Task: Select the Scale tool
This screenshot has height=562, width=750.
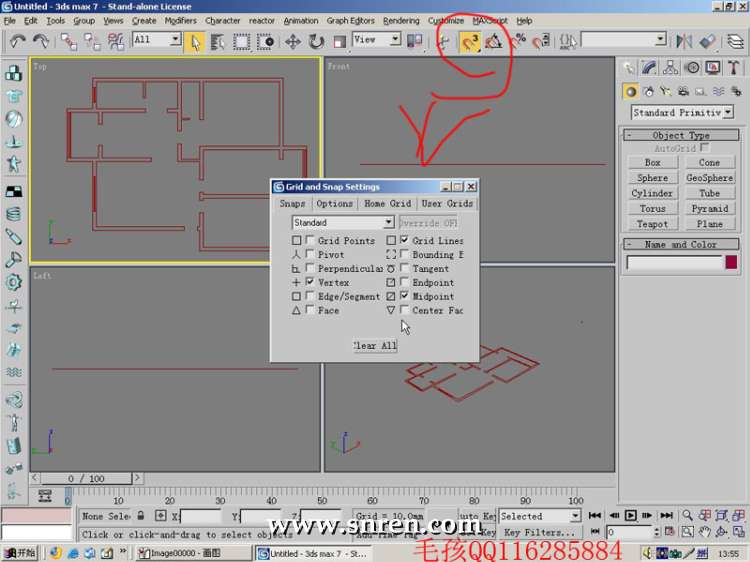Action: [x=339, y=42]
